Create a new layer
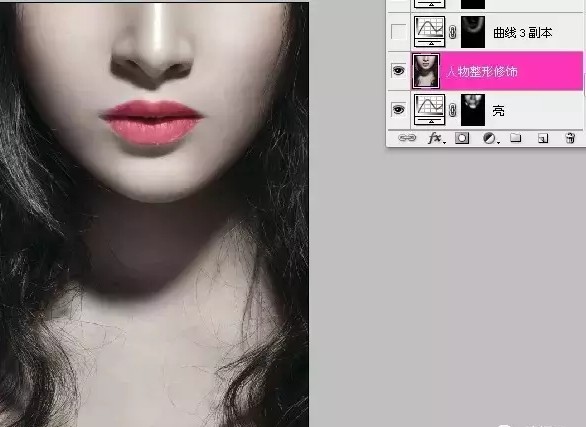The image size is (586, 427). (543, 139)
